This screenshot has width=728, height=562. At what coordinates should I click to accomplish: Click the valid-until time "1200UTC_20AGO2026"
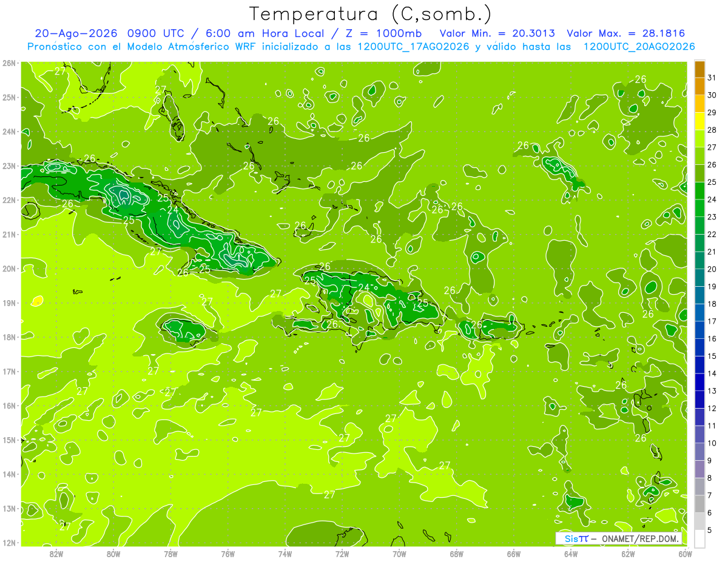point(639,47)
